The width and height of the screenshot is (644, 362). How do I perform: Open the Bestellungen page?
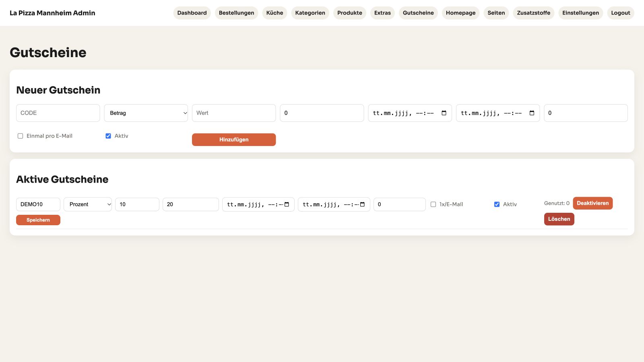237,13
